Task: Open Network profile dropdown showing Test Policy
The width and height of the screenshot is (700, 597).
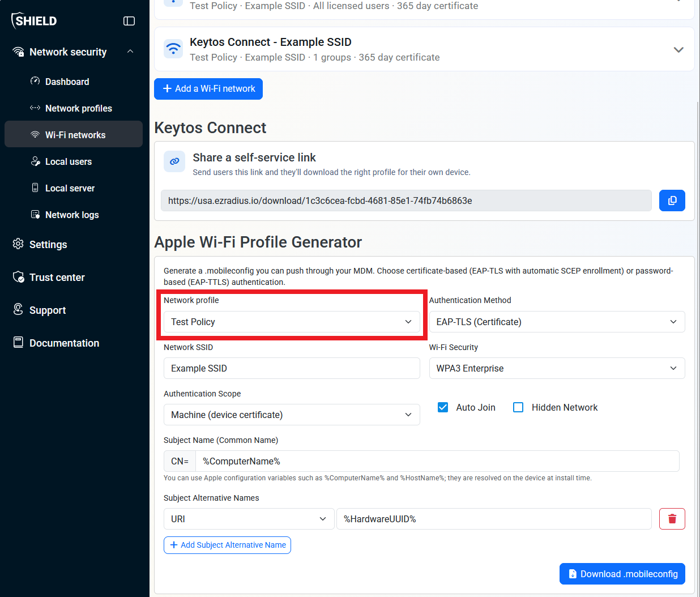Action: [292, 322]
